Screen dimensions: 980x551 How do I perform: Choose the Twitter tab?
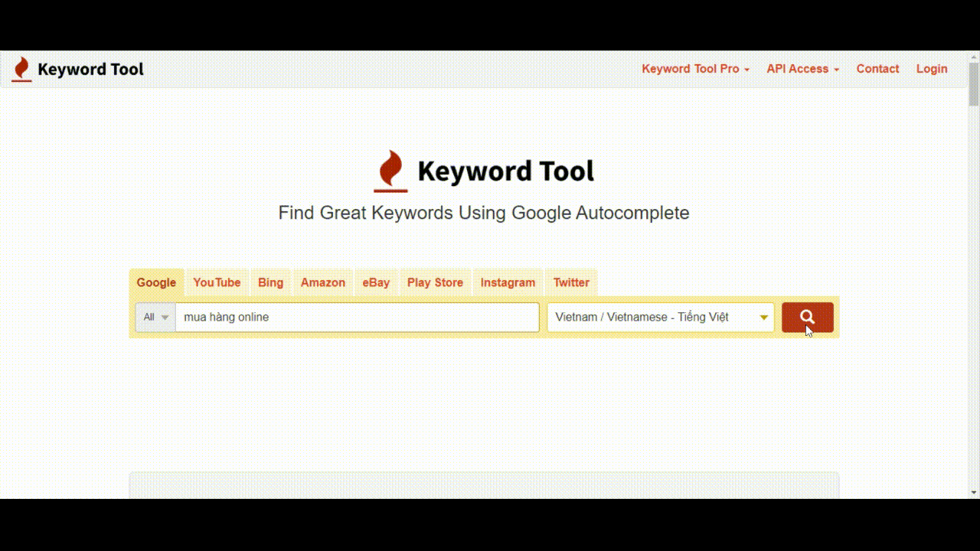(x=571, y=282)
